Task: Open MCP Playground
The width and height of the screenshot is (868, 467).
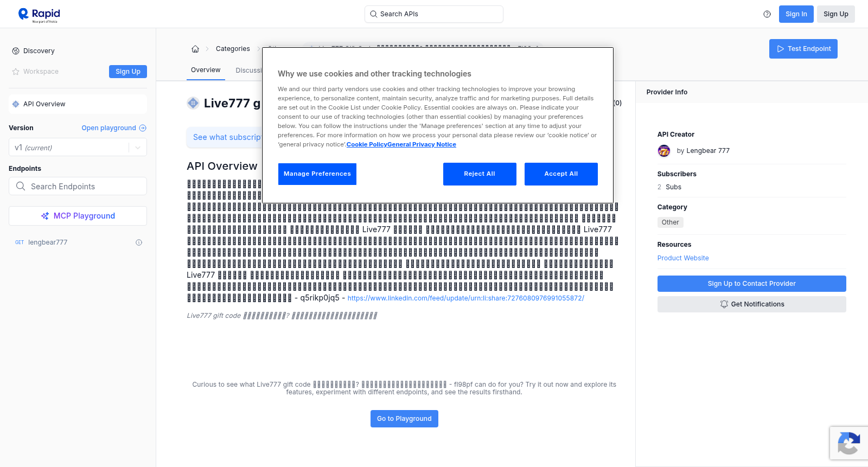Action: point(78,216)
